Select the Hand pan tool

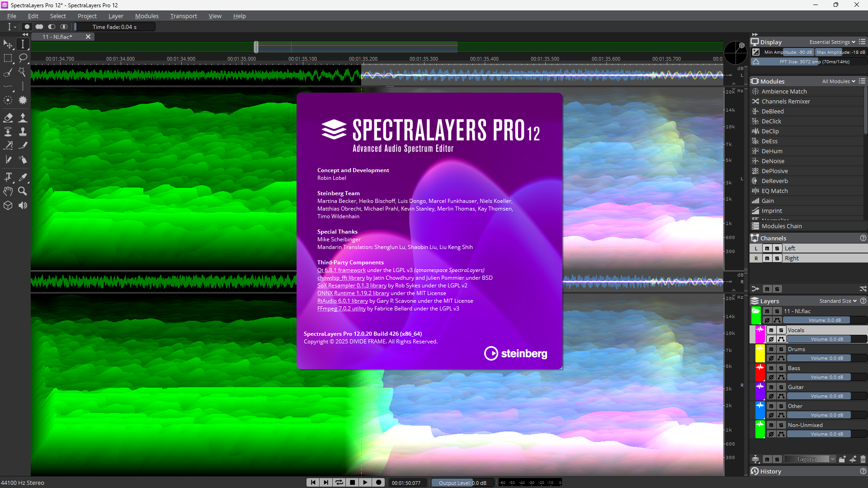coord(8,191)
